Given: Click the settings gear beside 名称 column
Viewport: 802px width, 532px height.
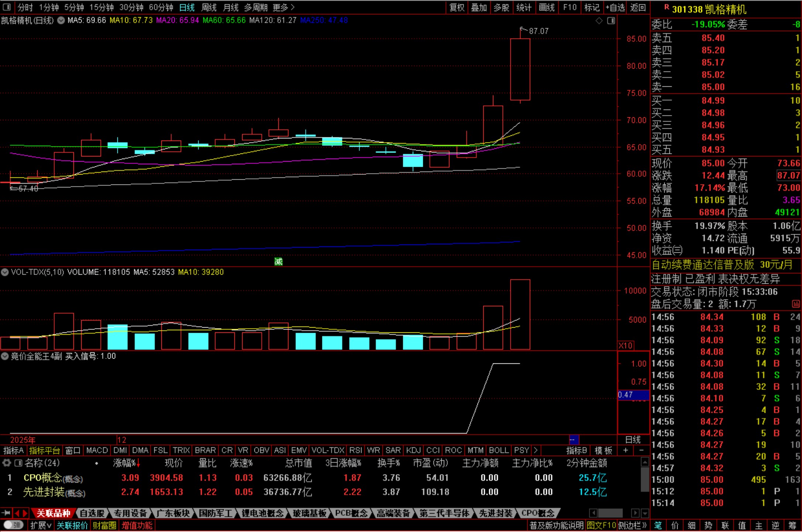Looking at the screenshot, I should [x=6, y=463].
